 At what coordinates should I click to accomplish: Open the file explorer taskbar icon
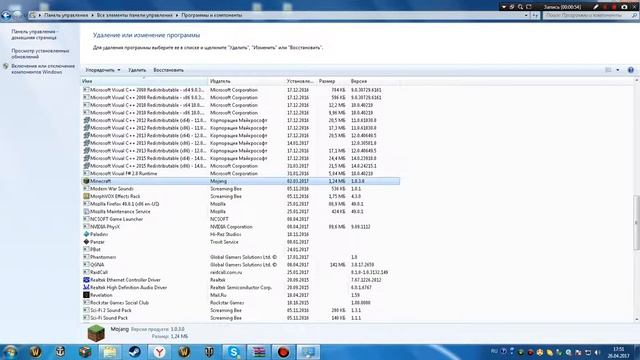tap(110, 352)
